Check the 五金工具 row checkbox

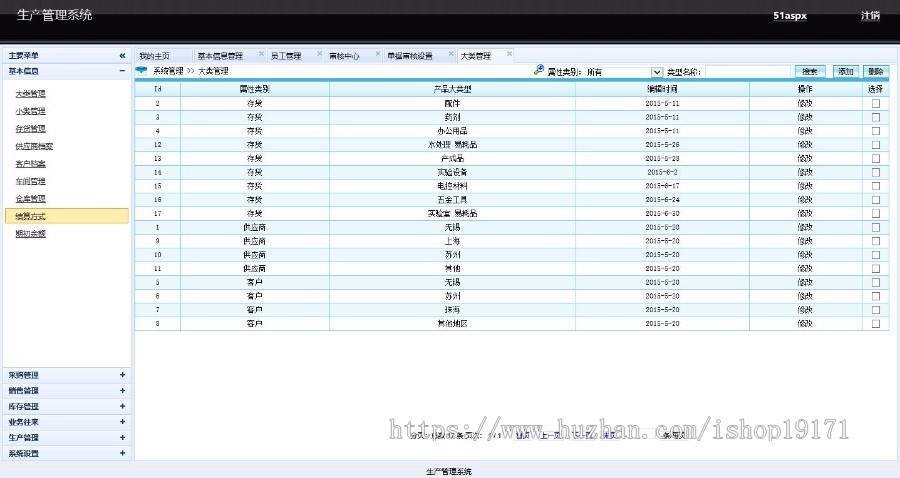point(875,200)
